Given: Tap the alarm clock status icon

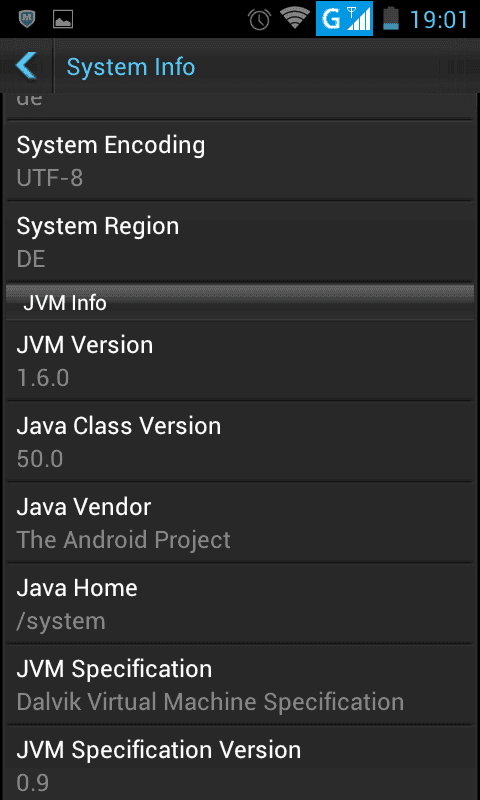Looking at the screenshot, I should coord(259,20).
